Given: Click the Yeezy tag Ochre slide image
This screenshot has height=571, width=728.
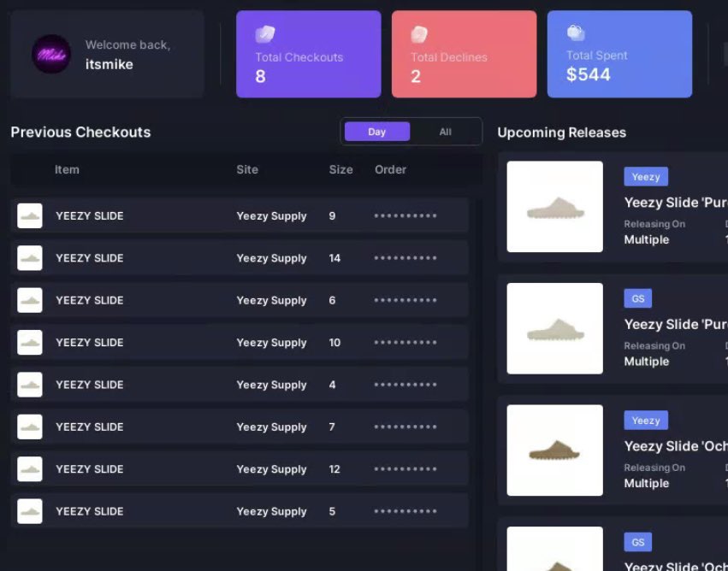Looking at the screenshot, I should [x=555, y=450].
